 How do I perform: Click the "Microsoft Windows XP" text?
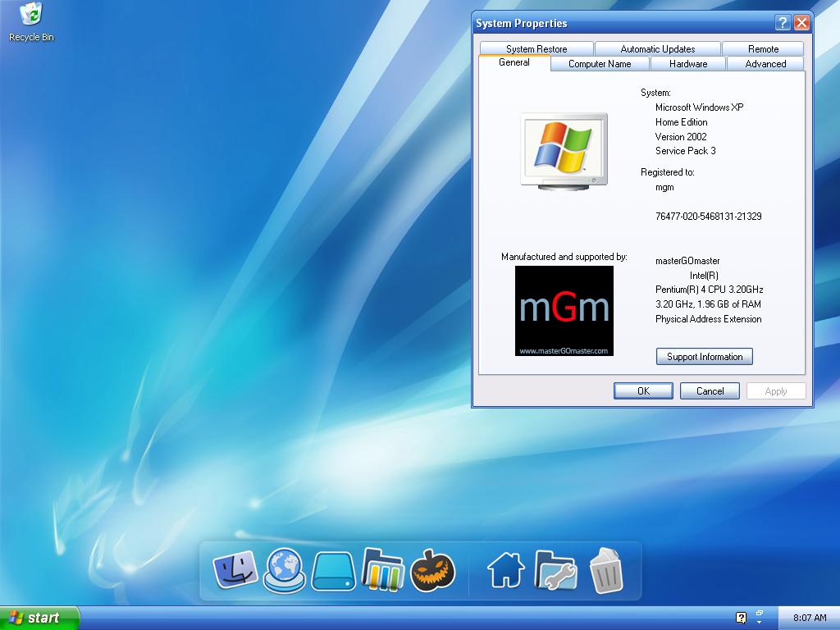[x=699, y=107]
